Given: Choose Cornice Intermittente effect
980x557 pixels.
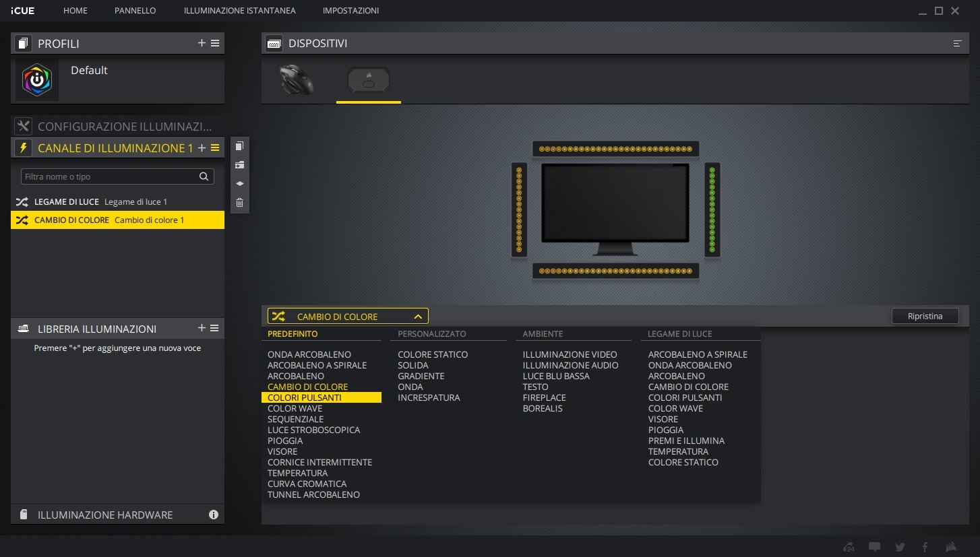Looking at the screenshot, I should coord(319,462).
